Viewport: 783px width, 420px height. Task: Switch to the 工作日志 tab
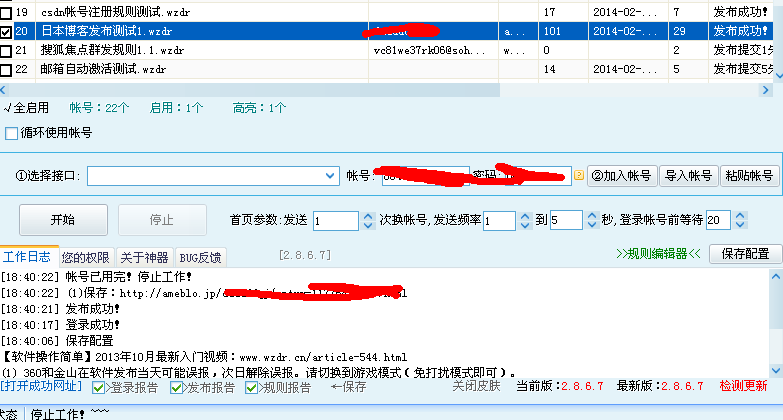click(27, 257)
